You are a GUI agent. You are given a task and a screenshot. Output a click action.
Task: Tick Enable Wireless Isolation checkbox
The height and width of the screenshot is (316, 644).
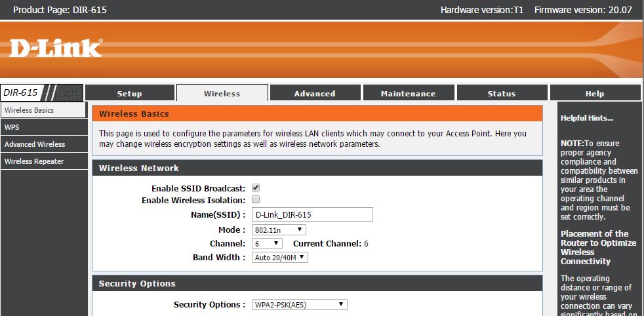point(256,200)
